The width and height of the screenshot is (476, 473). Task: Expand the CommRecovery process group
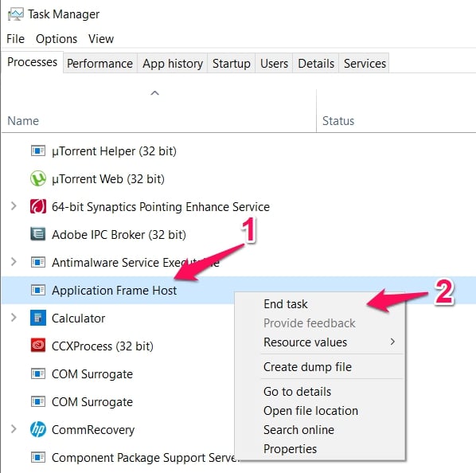[x=14, y=429]
